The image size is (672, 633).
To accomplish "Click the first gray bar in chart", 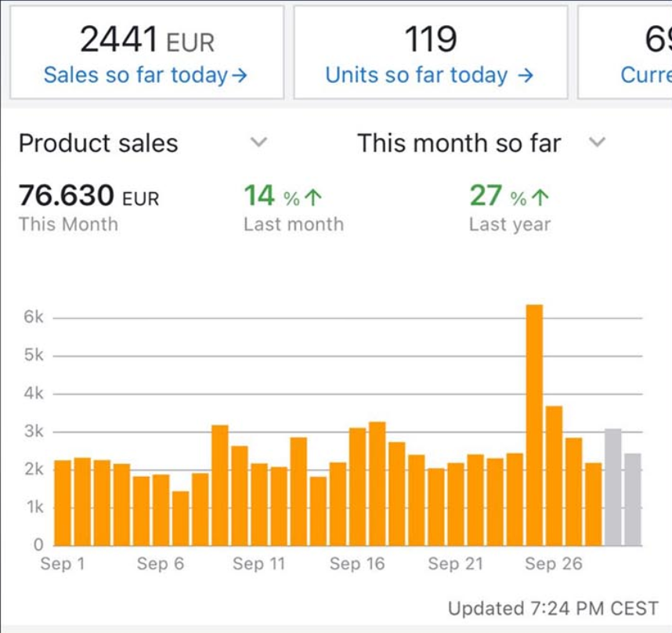I will (612, 486).
